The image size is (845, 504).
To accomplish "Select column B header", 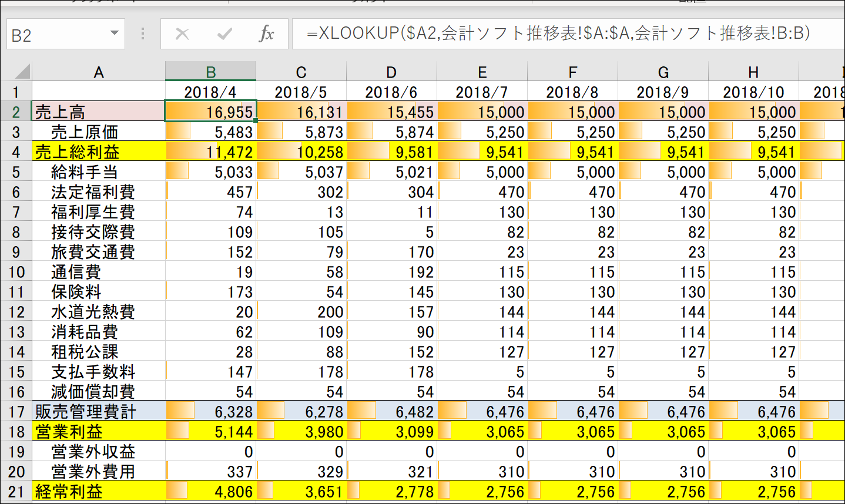I will pos(210,72).
